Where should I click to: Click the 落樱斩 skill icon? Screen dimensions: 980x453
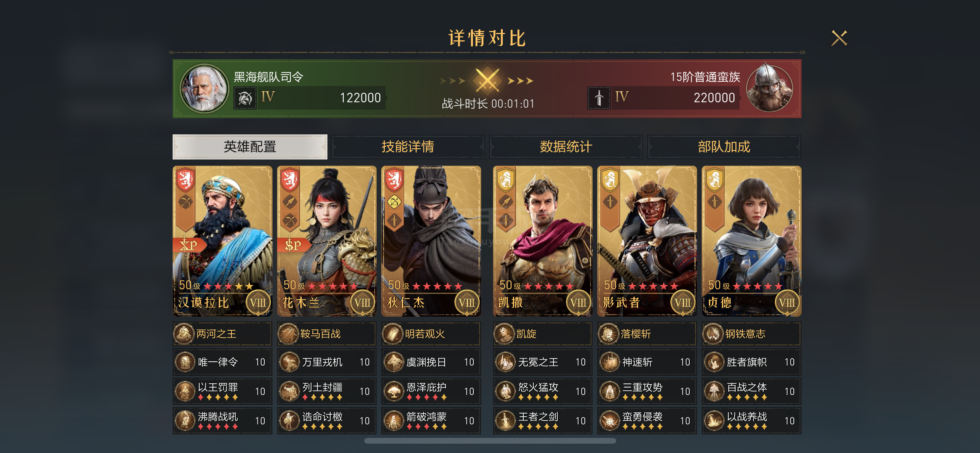[608, 334]
